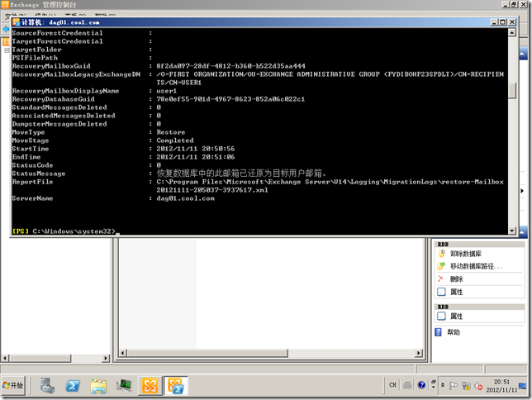Image resolution: width=532 pixels, height=400 pixels.
Task: Click the RecoveryMailboxDisplayName value user1
Action: pyautogui.click(x=166, y=91)
